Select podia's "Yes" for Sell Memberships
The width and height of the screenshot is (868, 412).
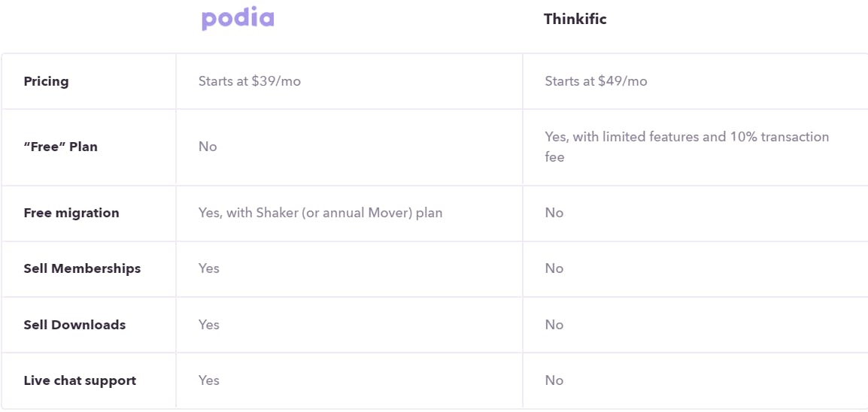pos(208,268)
